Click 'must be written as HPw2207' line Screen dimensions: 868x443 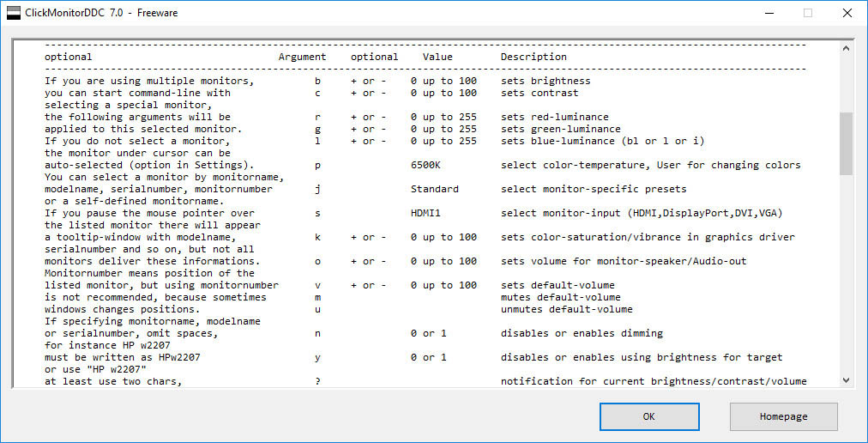(x=123, y=358)
